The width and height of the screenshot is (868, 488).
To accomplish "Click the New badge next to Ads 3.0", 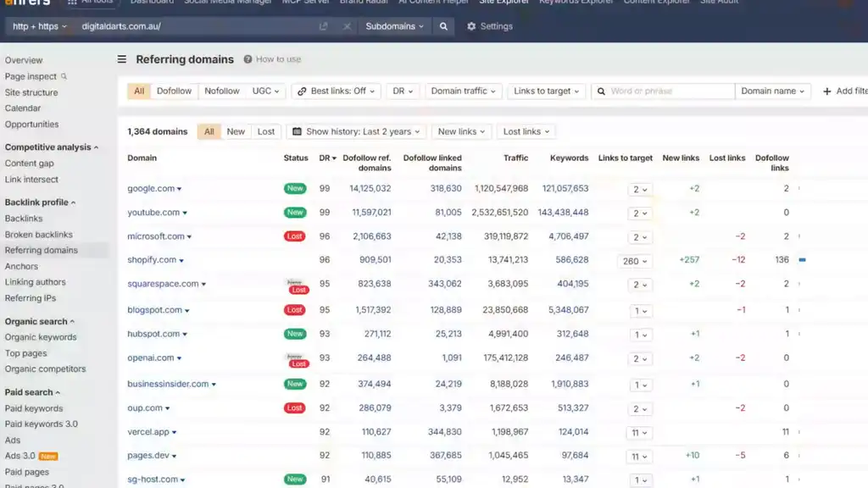I will 48,457.
